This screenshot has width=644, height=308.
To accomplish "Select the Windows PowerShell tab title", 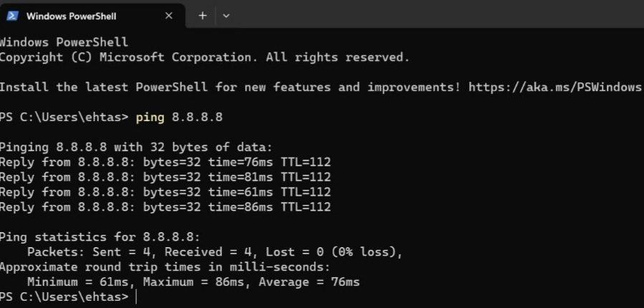I will point(71,16).
